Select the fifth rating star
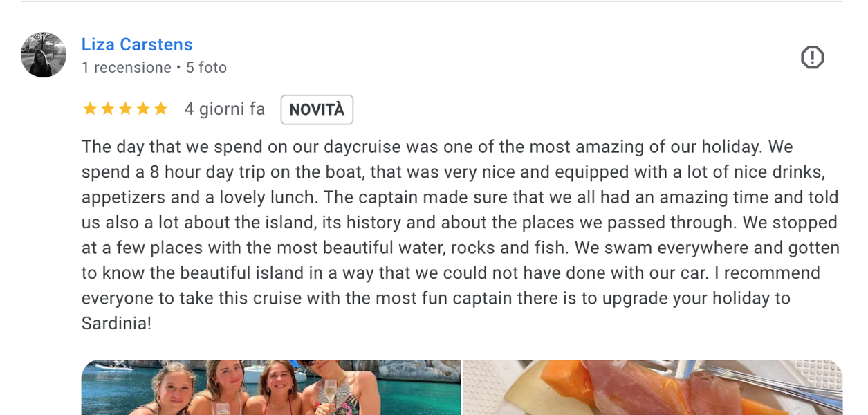 (160, 109)
